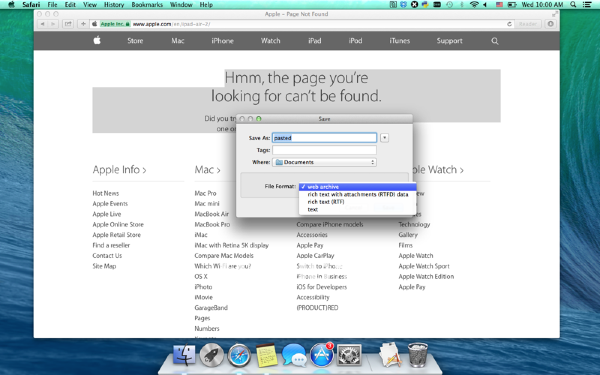Click the plus add-bookmark toolbar button
600x375 pixels.
point(83,24)
